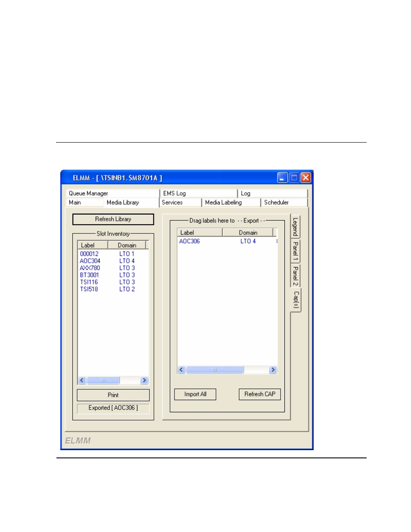Go to the Main tab
The height and width of the screenshot is (532, 411).
coord(84,202)
